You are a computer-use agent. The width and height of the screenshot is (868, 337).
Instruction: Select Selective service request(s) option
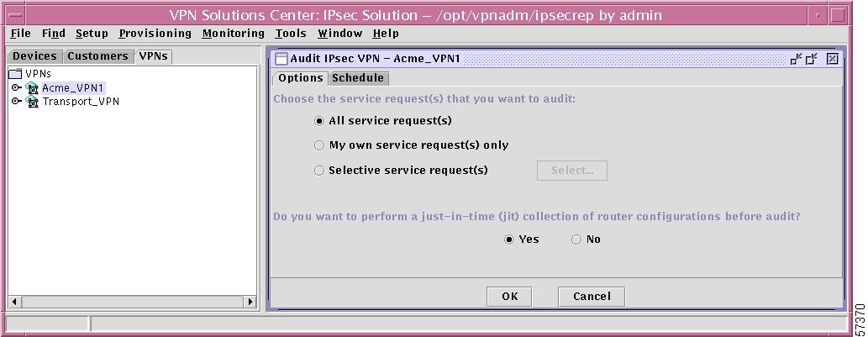tap(318, 171)
